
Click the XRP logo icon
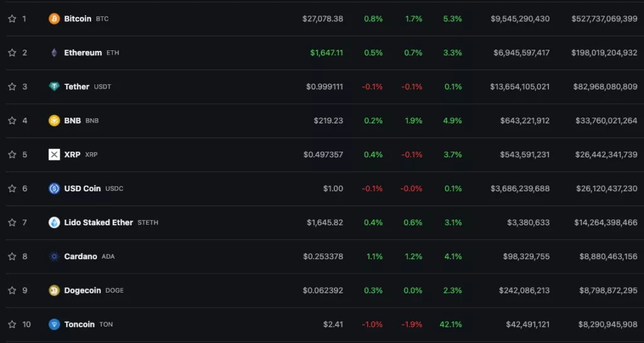tap(54, 155)
